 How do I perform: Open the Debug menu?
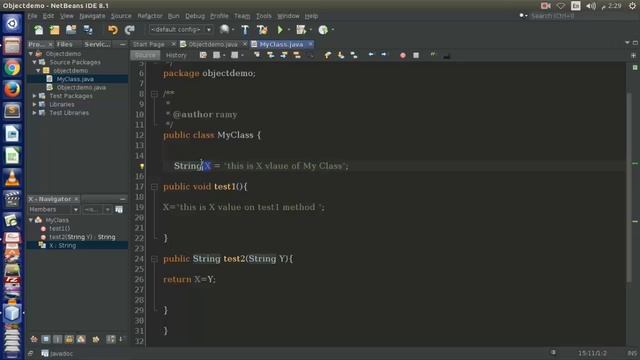click(x=195, y=16)
